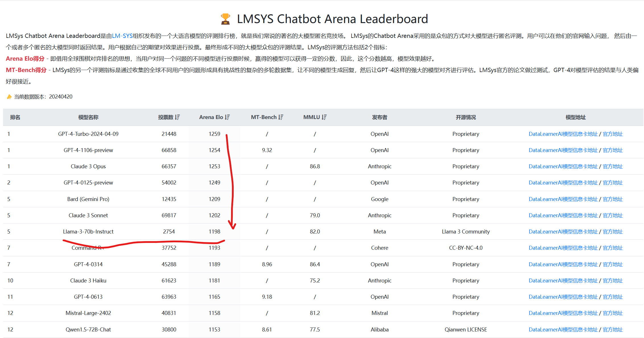The image size is (644, 338).
Task: Click the CC-BY-NC-4.0 license cell
Action: click(x=466, y=248)
